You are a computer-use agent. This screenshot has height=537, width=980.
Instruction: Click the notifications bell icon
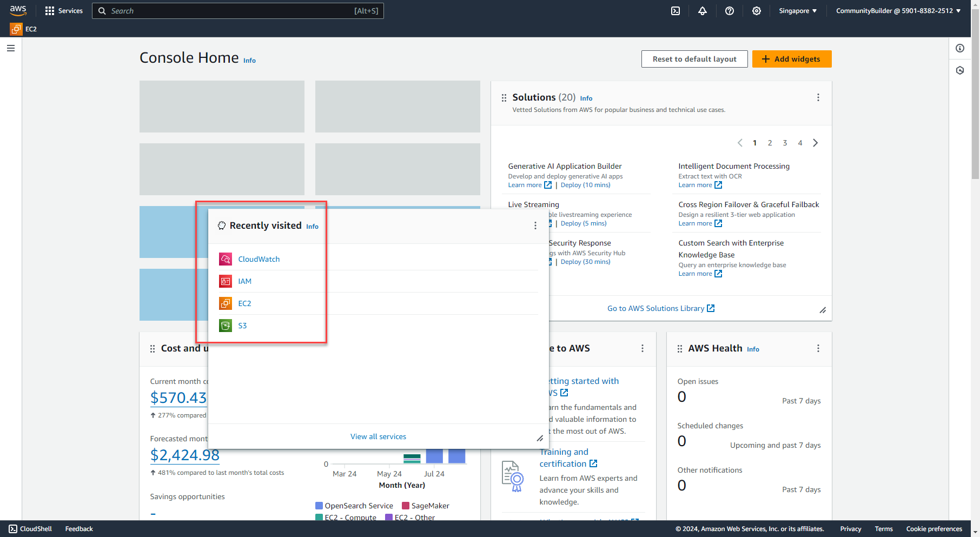click(x=702, y=10)
